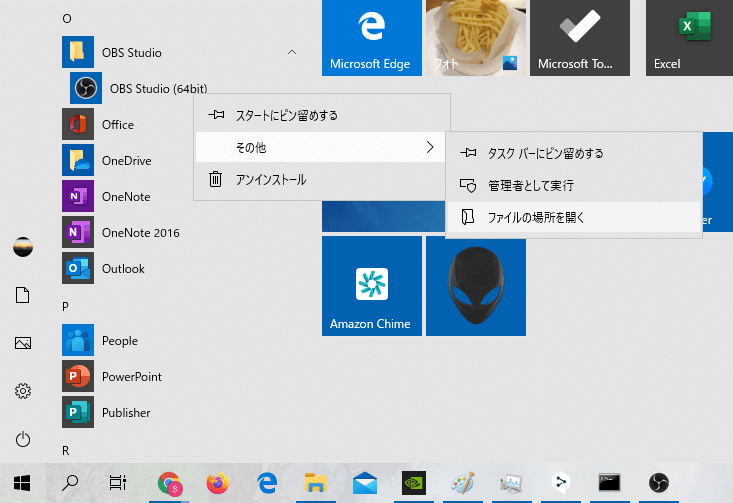This screenshot has height=503, width=733.
Task: Open Documents from Start sidebar
Action: [23, 295]
